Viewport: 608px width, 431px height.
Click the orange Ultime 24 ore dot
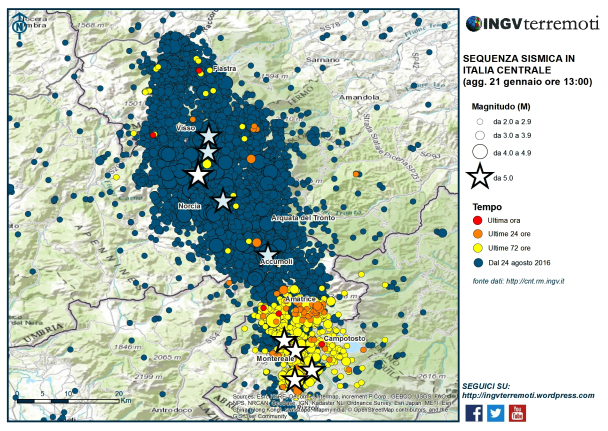click(x=478, y=234)
